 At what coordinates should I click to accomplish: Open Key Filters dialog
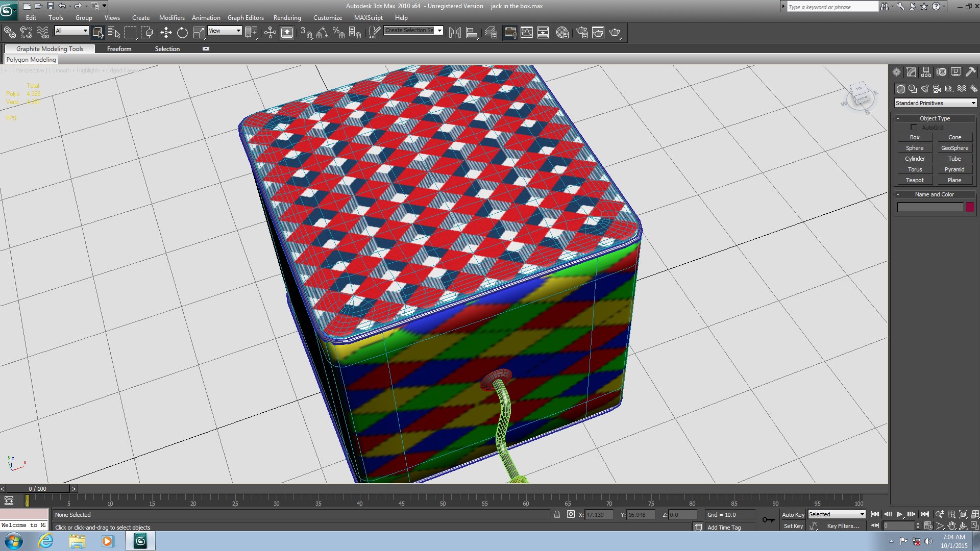tap(843, 526)
